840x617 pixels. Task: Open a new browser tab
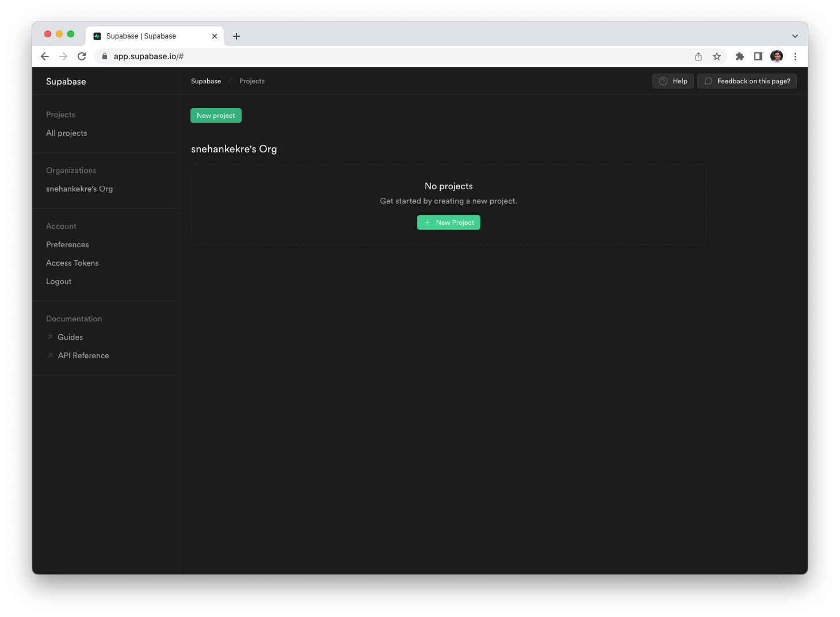point(236,36)
